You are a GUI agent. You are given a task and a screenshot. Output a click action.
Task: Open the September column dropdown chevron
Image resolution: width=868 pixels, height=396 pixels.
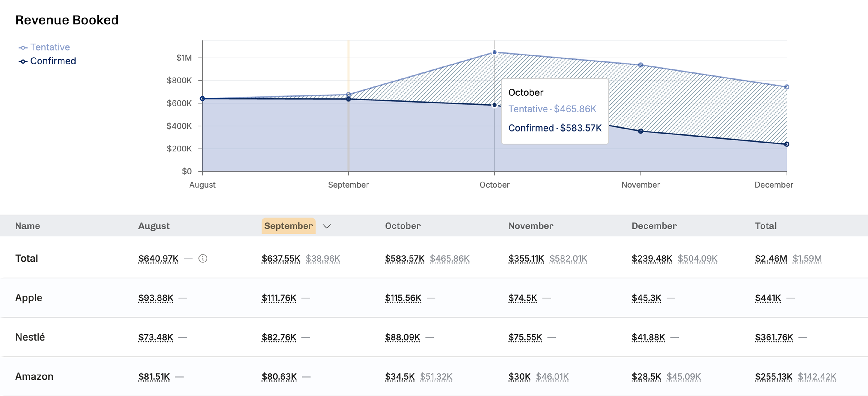(327, 226)
